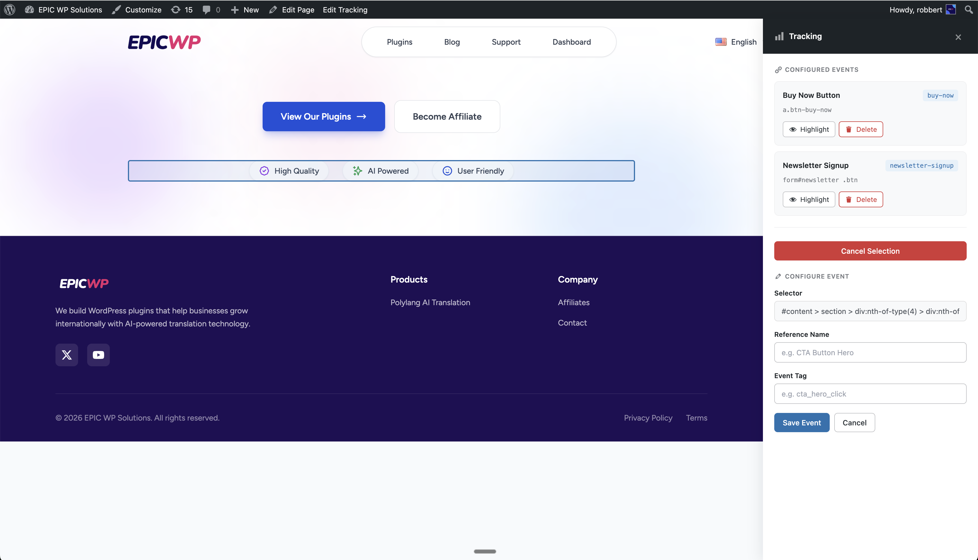This screenshot has height=560, width=978.
Task: Focus the Event Tag input field
Action: [x=870, y=393]
